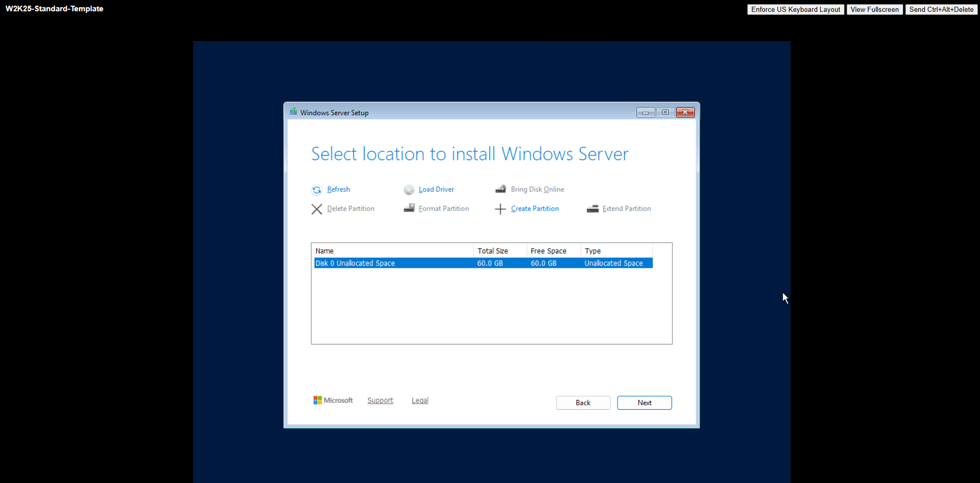Click the Name column header

point(393,251)
